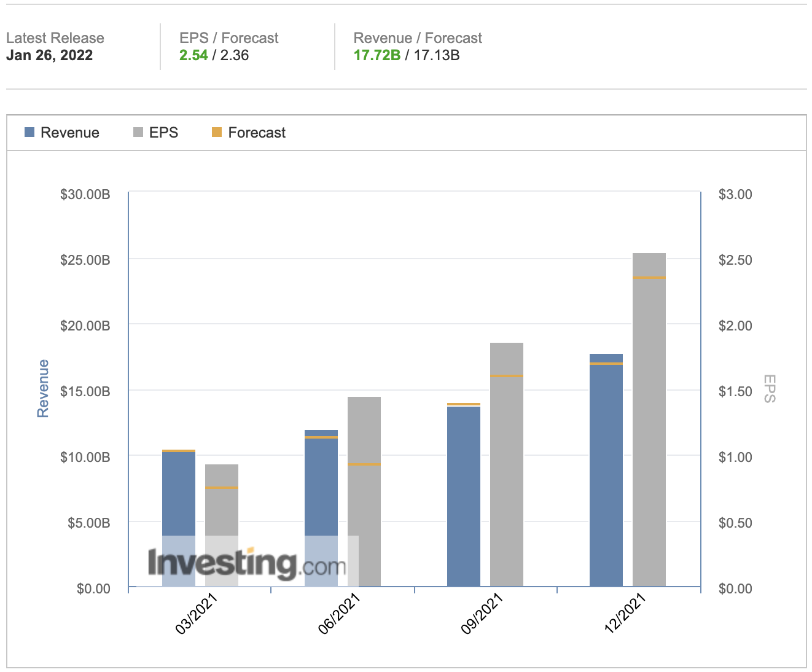Click the green 17.72B revenue value
The width and height of the screenshot is (812, 672).
tap(377, 55)
